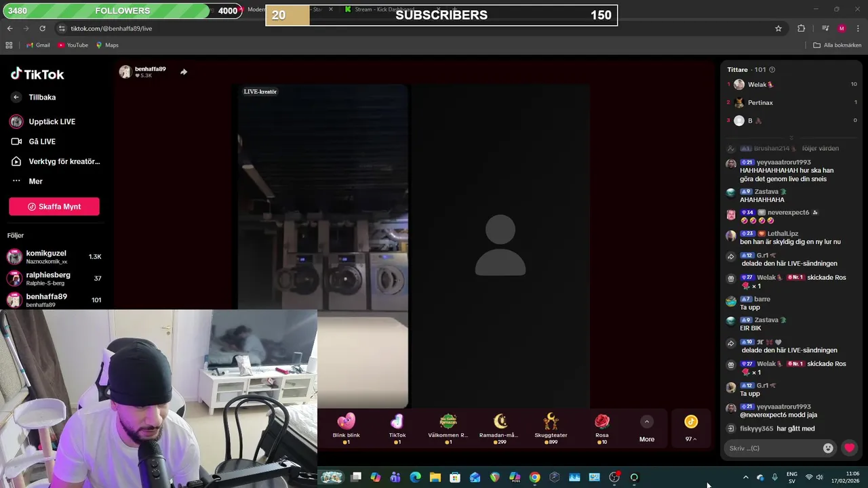Send the Ramadan-må... gift
868x488 pixels.
pyautogui.click(x=500, y=428)
